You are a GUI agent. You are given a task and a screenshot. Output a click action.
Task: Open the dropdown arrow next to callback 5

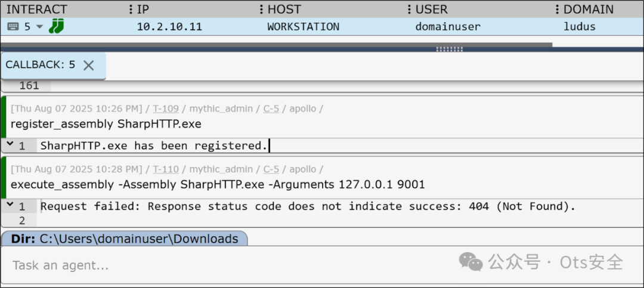click(39, 27)
